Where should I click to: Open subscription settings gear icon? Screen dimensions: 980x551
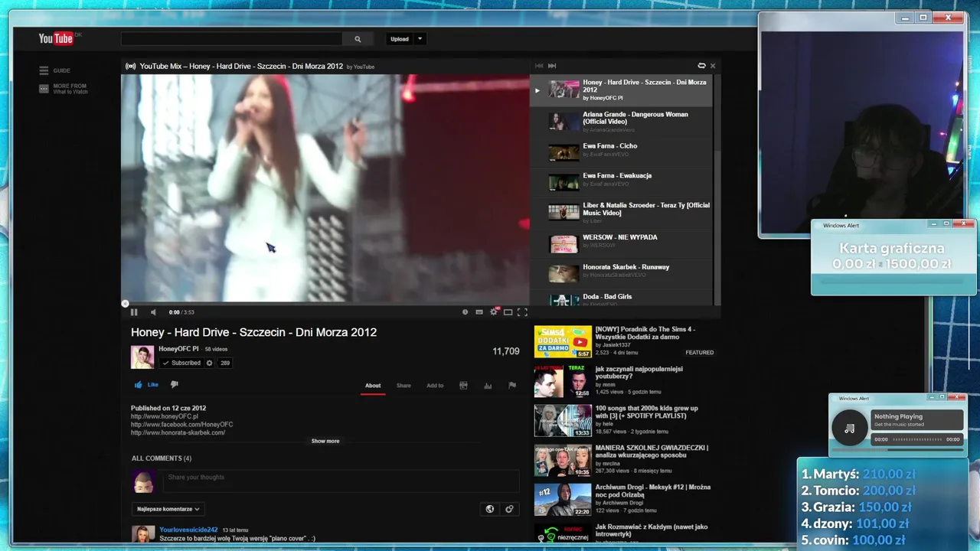tap(210, 363)
